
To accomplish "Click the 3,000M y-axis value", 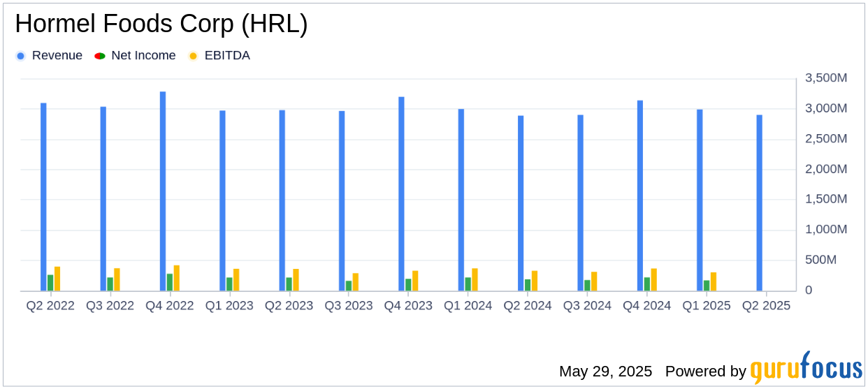I will pyautogui.click(x=826, y=108).
